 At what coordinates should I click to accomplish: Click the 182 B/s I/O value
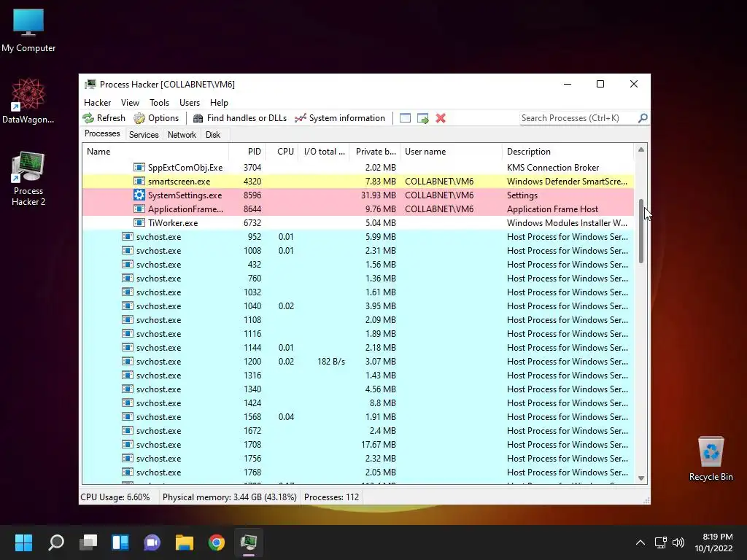pyautogui.click(x=331, y=362)
